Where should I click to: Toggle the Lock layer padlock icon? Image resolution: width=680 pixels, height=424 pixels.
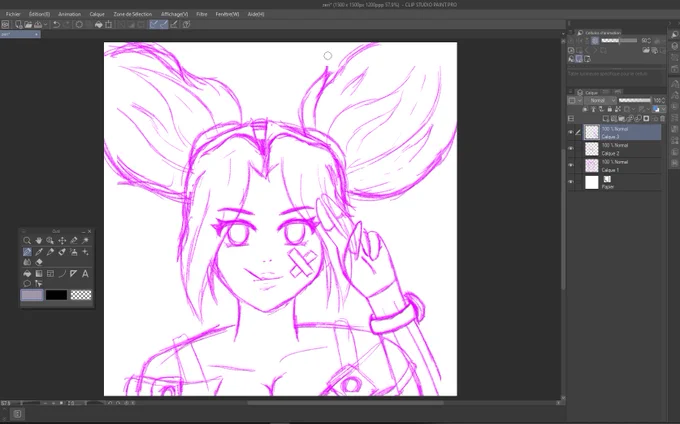tap(610, 109)
